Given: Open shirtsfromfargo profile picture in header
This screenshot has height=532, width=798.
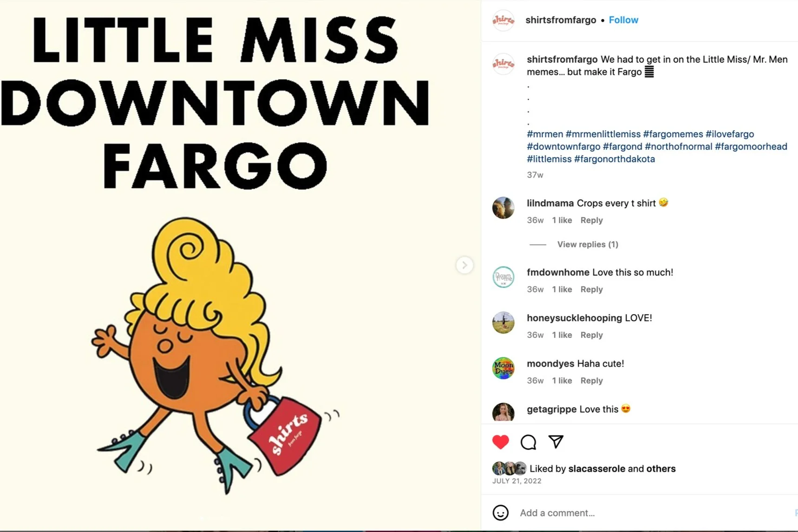Looking at the screenshot, I should tap(503, 20).
